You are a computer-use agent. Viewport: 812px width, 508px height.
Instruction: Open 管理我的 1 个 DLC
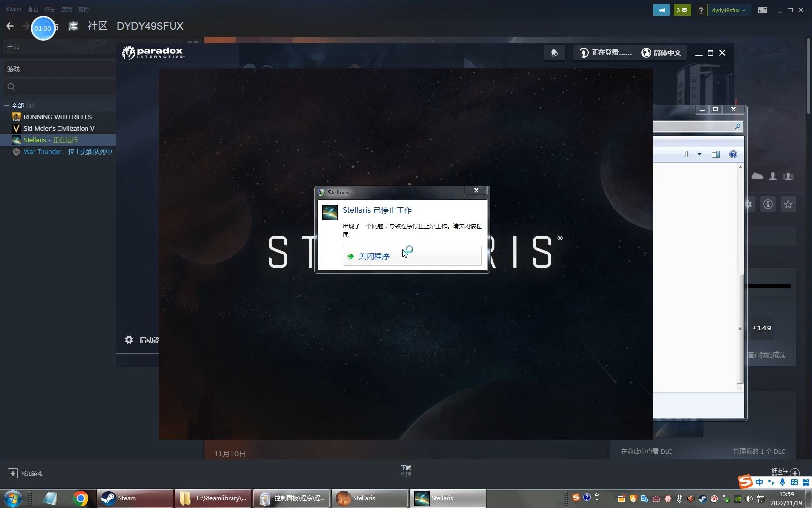pyautogui.click(x=759, y=451)
